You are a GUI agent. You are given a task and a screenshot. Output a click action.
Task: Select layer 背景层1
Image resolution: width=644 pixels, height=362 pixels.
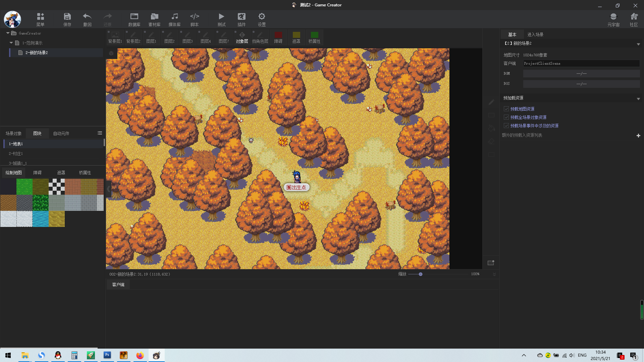coord(115,38)
